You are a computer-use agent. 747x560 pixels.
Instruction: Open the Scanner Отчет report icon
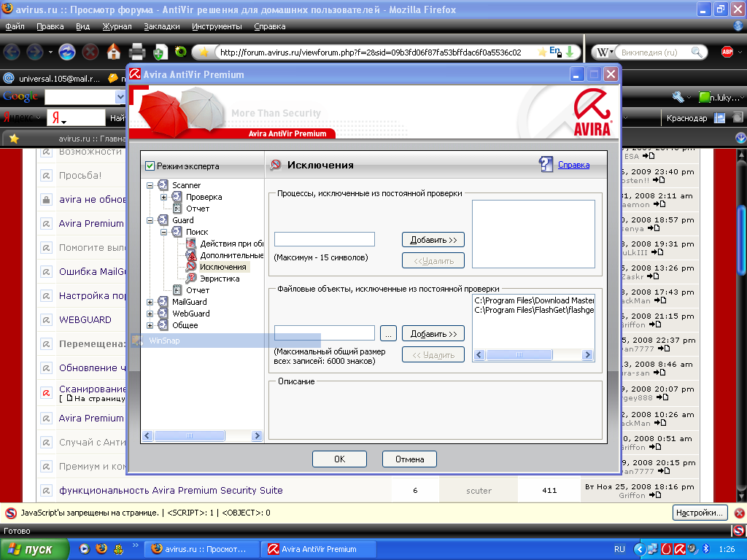tap(177, 208)
